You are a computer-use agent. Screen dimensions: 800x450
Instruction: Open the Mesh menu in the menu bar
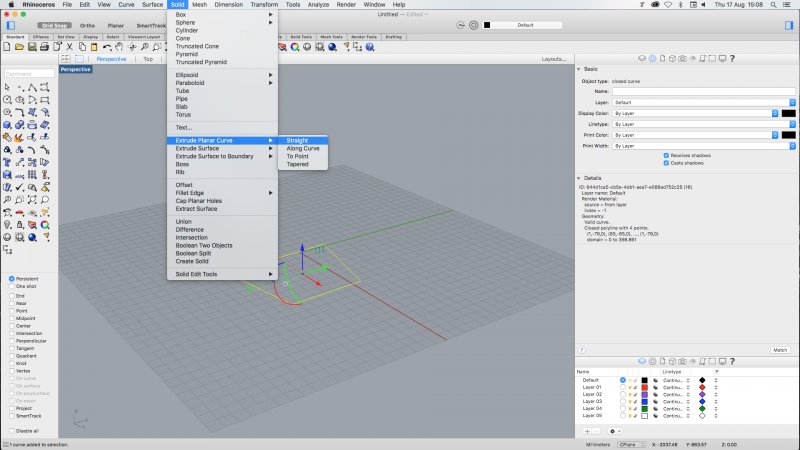coord(199,5)
